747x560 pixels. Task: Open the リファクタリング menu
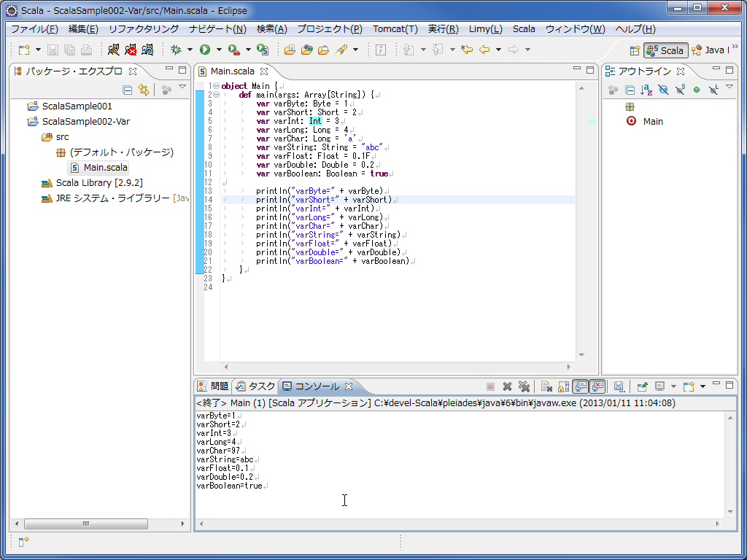tap(144, 29)
